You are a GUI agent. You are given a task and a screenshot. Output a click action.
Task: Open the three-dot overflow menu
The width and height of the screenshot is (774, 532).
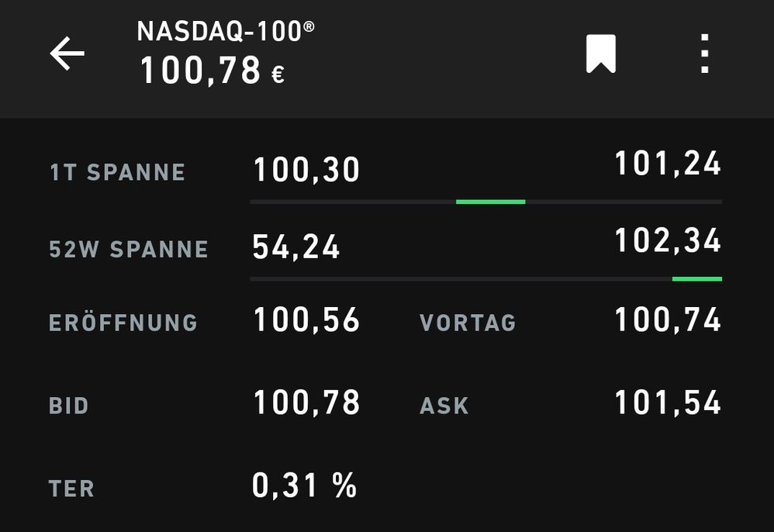pyautogui.click(x=704, y=54)
